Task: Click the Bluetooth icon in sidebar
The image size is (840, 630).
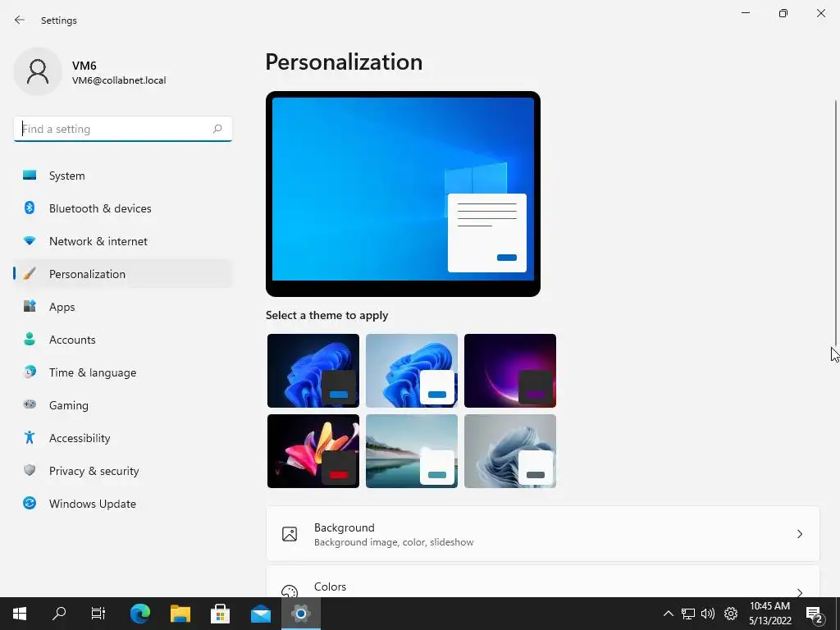Action: [30, 208]
